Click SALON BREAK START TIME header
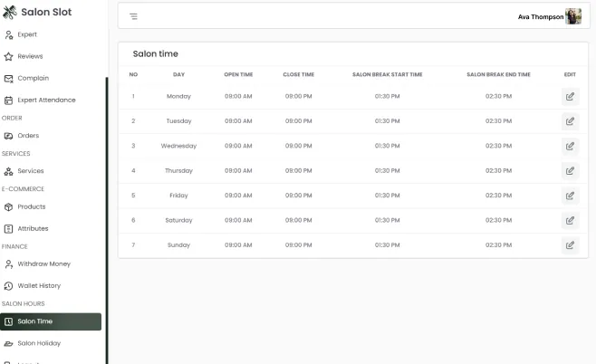 (x=388, y=74)
